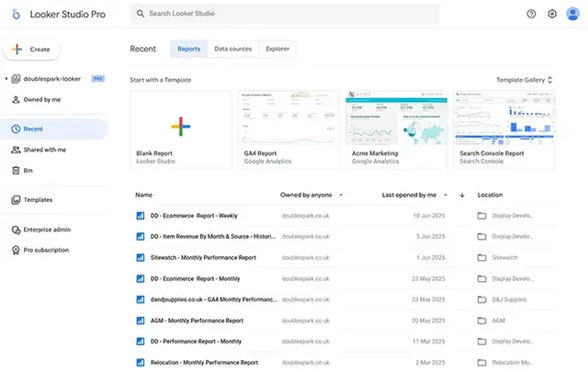Screen dimensions: 588x371
Task: Click D&J Supplies folder icon
Action: point(481,299)
